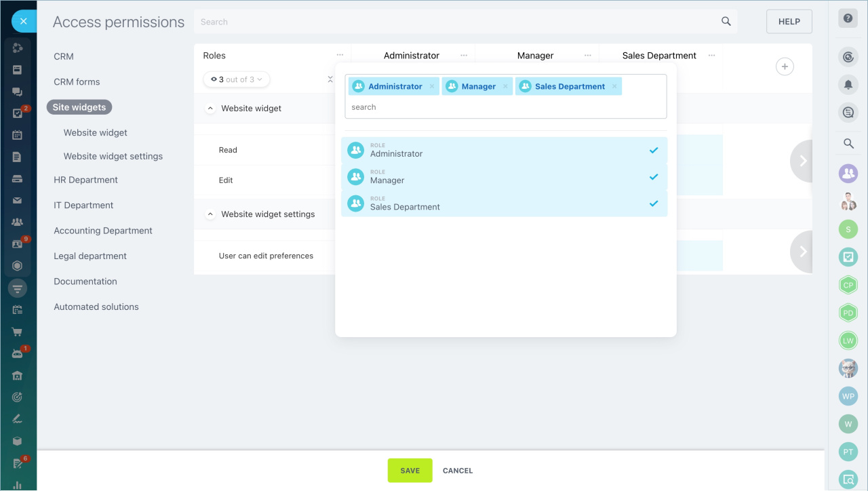Collapse the Website widget settings section

point(210,214)
